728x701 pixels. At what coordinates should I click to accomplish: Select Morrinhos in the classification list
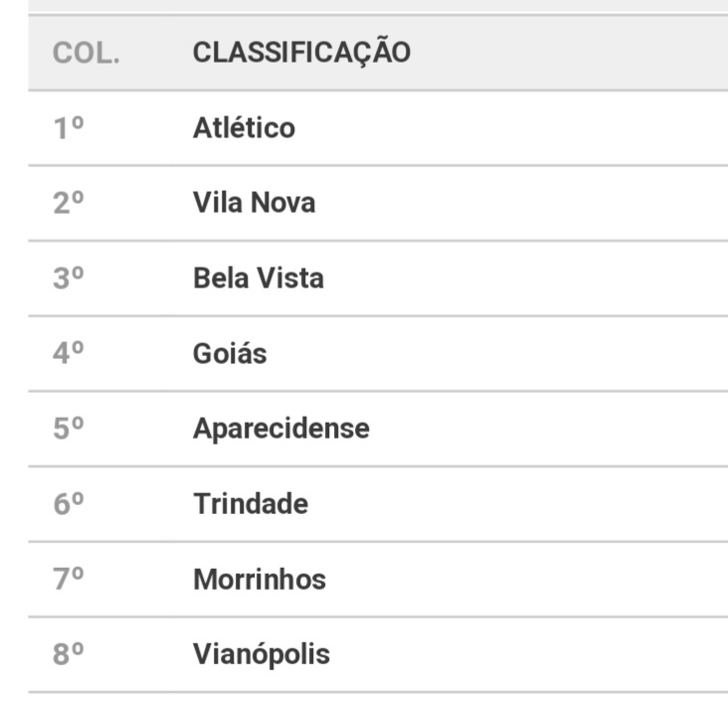(260, 580)
